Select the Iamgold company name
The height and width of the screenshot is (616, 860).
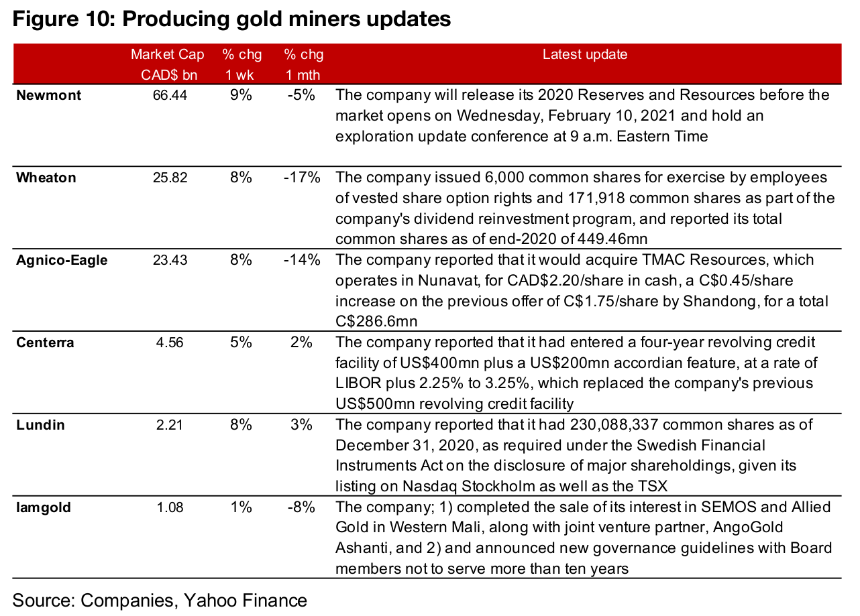[x=44, y=507]
